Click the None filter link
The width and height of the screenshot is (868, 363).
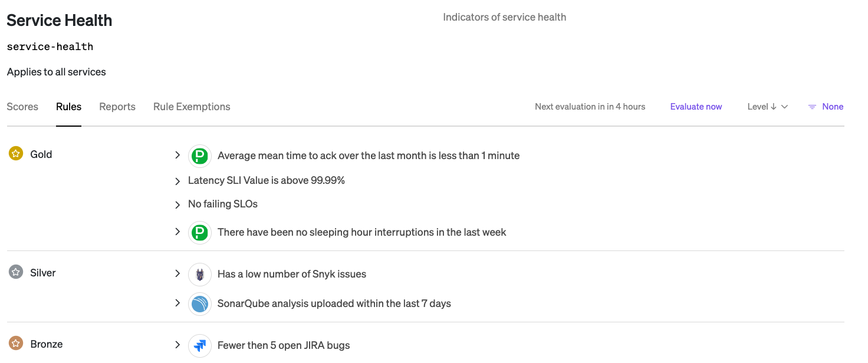(x=832, y=107)
